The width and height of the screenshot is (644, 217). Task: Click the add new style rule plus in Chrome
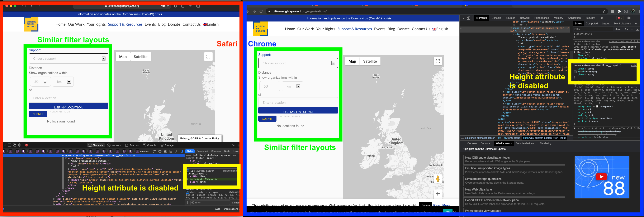coord(632,29)
